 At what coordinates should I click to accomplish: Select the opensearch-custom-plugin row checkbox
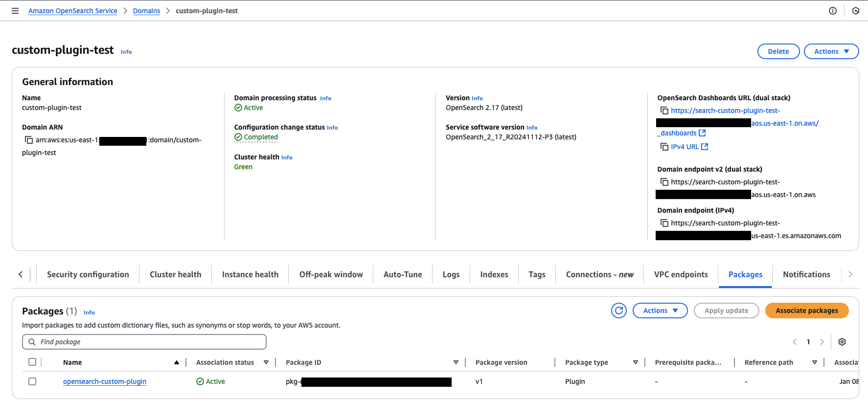(x=32, y=381)
